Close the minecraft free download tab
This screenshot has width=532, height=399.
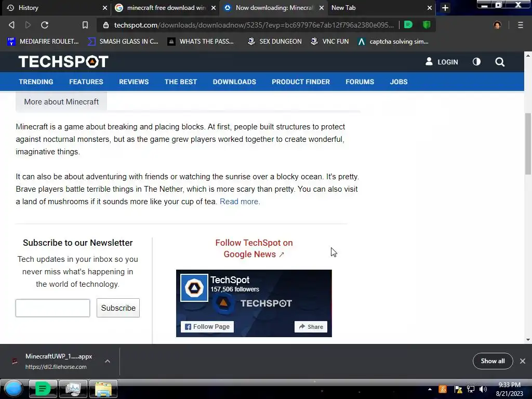[x=214, y=8]
